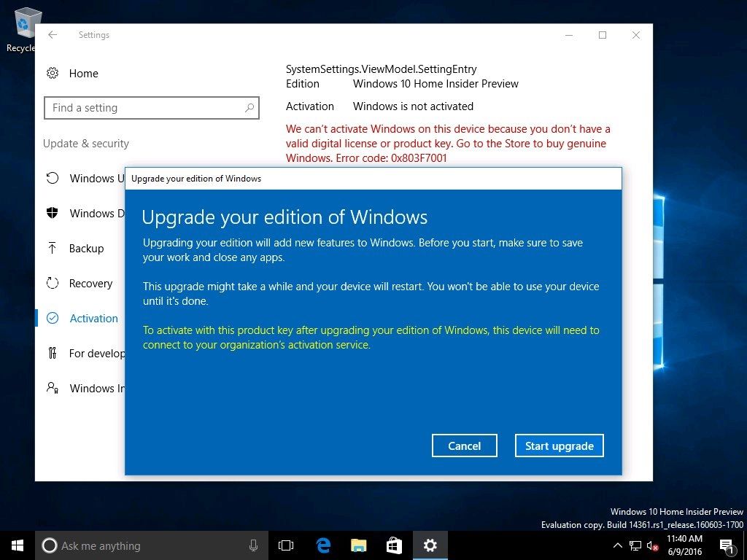Click the Home gear icon in Settings

53,73
